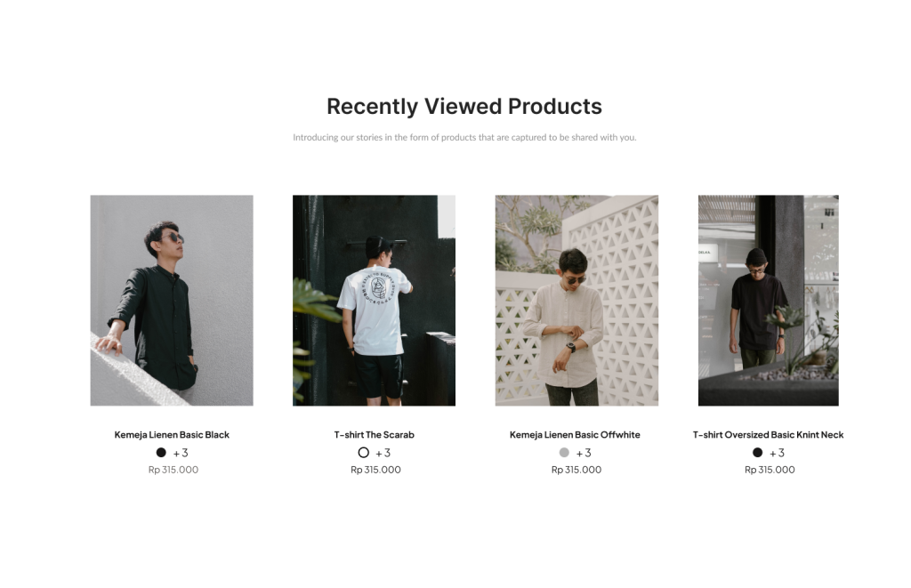Click the Kemeja Lienen Basic Offwhite title

click(575, 435)
